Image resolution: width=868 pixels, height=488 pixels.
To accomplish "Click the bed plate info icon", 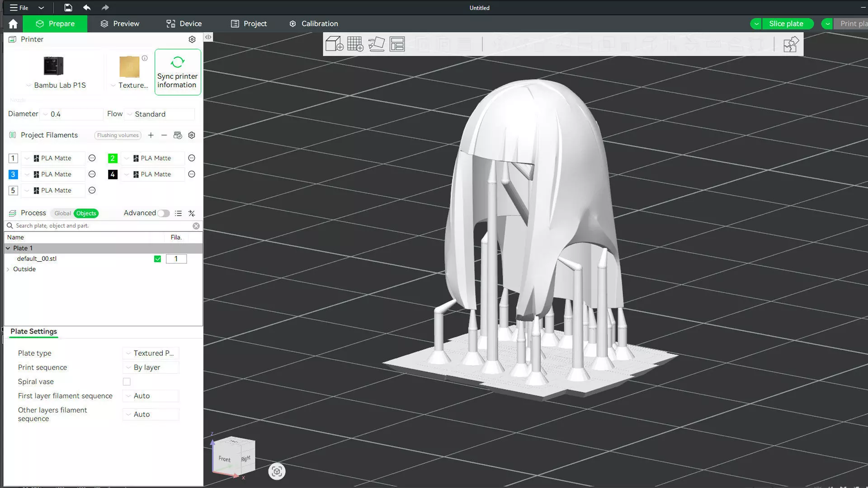I will (145, 58).
